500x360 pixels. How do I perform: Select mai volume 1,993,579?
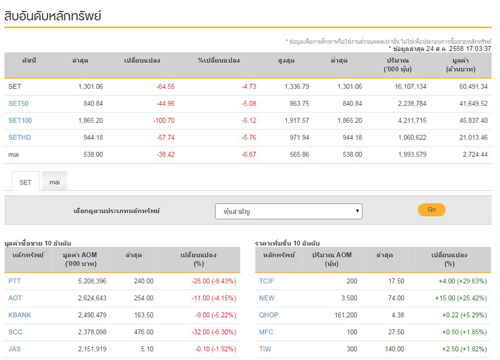412,155
